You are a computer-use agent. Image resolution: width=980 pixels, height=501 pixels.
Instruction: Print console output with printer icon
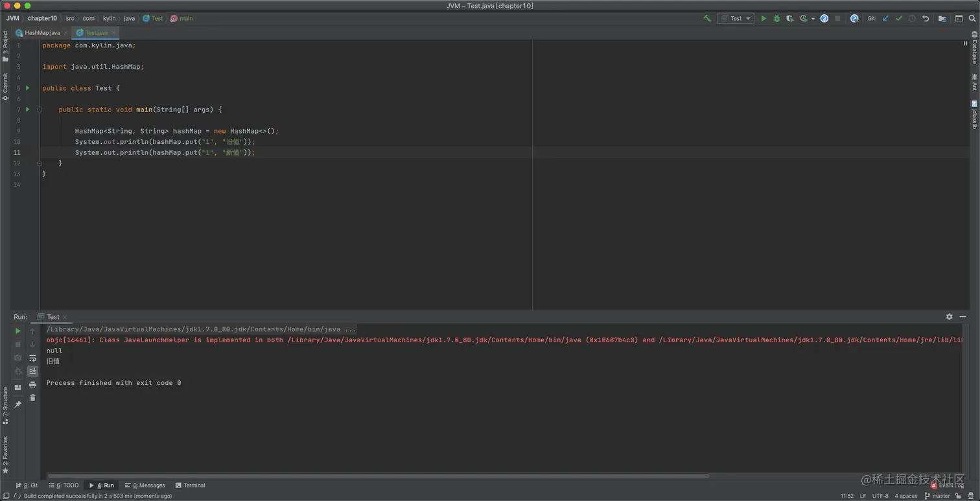[x=32, y=384]
